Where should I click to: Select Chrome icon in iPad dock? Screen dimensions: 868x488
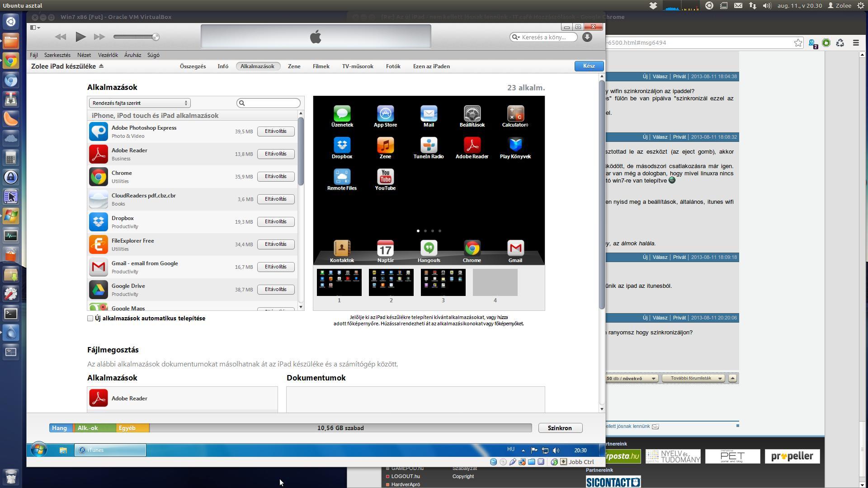pos(472,248)
